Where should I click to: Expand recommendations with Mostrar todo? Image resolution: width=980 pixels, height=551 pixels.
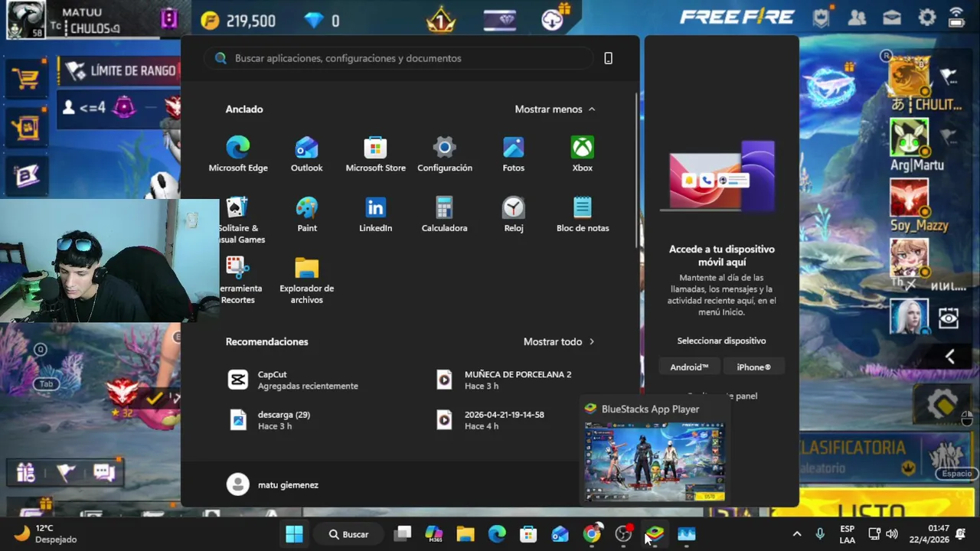pyautogui.click(x=559, y=341)
